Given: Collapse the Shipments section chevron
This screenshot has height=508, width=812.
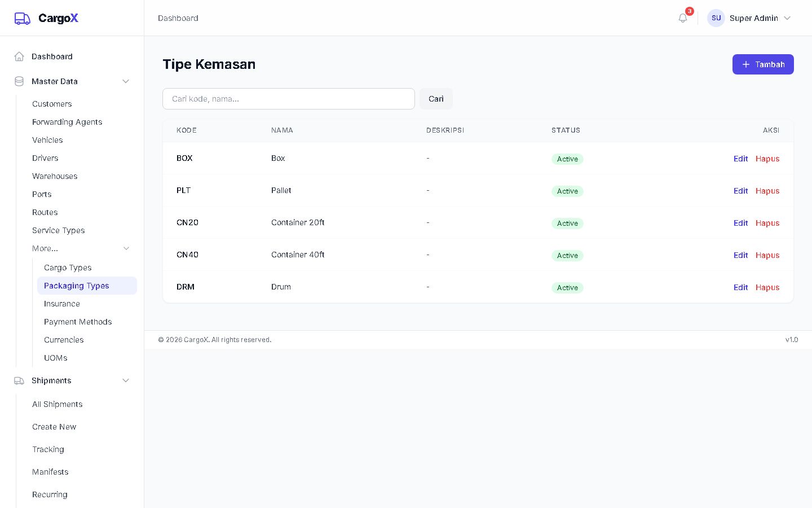Looking at the screenshot, I should [126, 380].
